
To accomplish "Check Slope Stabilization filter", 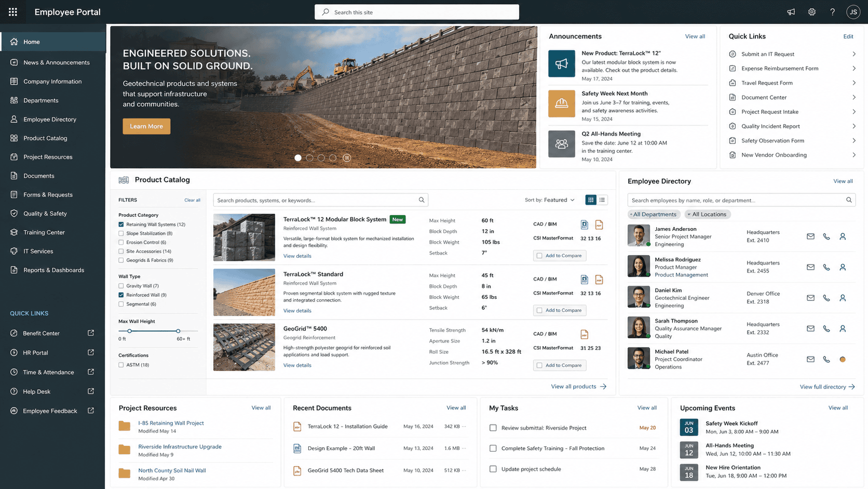I will coord(121,233).
